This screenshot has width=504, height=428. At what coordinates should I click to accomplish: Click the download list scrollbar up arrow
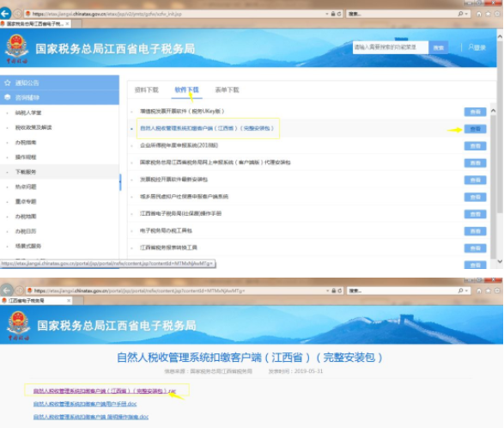494,111
